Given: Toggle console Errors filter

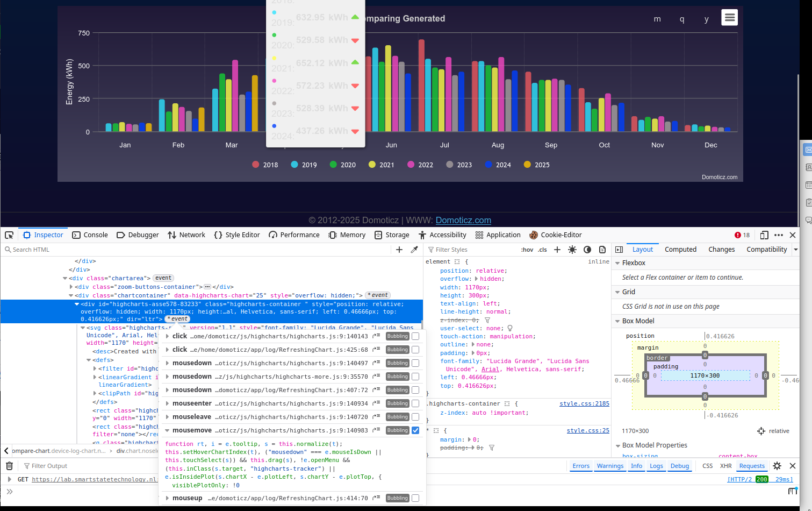Looking at the screenshot, I should [581, 466].
